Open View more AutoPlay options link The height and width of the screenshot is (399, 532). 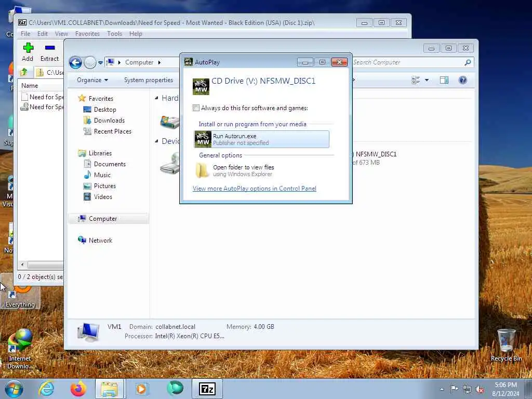click(x=255, y=189)
